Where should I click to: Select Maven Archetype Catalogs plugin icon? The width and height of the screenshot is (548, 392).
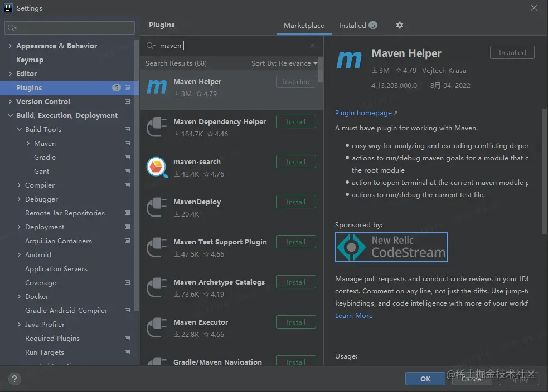point(157,288)
